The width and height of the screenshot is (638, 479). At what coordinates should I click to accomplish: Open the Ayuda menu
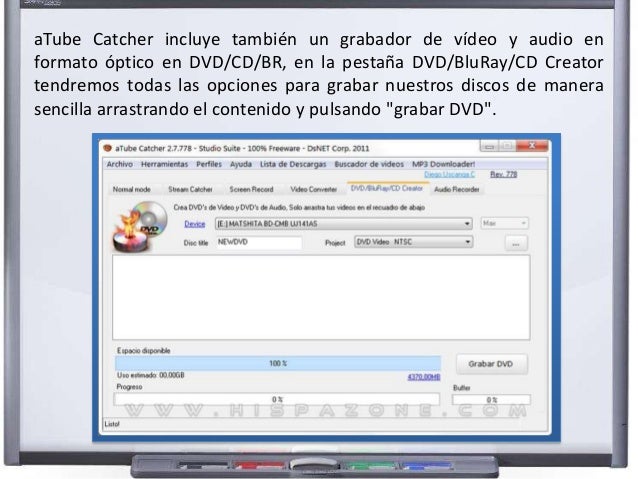click(241, 164)
